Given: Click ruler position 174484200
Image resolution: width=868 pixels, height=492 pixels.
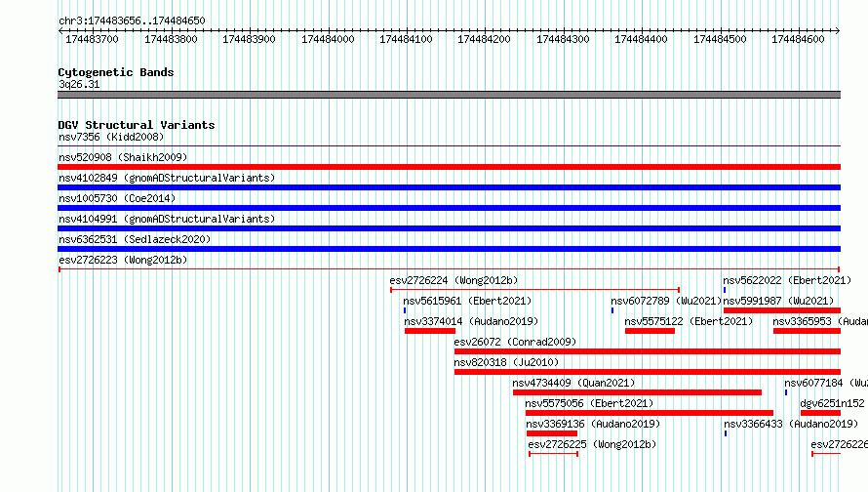Looking at the screenshot, I should [484, 39].
